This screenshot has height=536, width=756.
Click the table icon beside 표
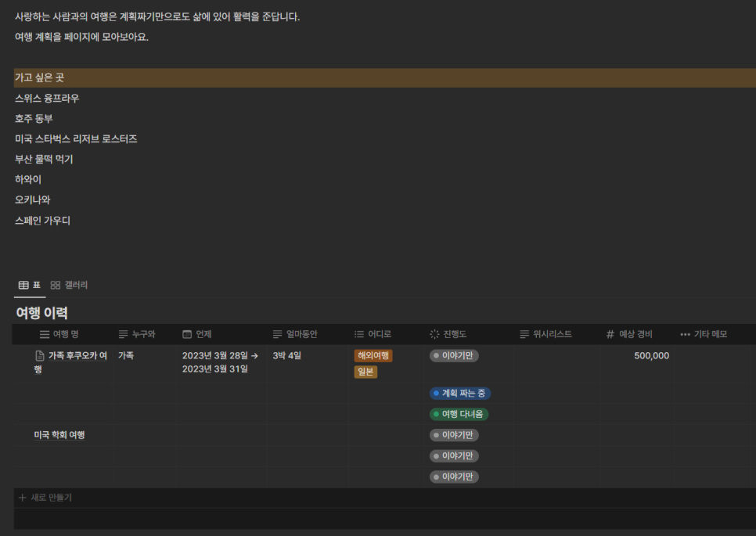click(x=23, y=285)
